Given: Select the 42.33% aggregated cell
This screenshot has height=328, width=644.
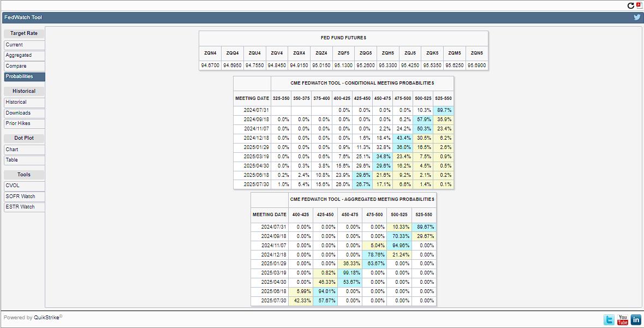Looking at the screenshot, I should (301, 301).
